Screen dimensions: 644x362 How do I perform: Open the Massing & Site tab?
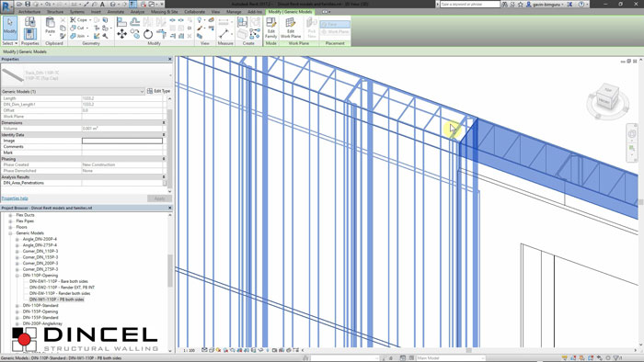[165, 12]
